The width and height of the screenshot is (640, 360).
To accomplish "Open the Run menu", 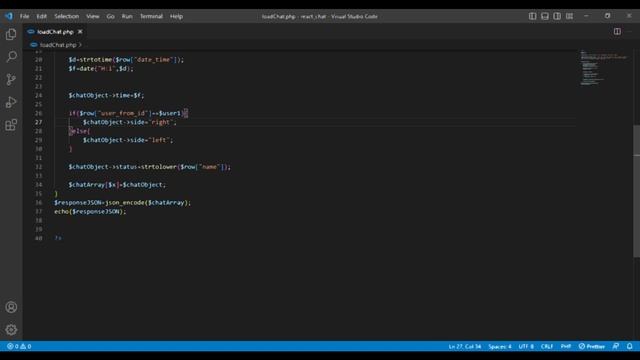I will pos(127,16).
